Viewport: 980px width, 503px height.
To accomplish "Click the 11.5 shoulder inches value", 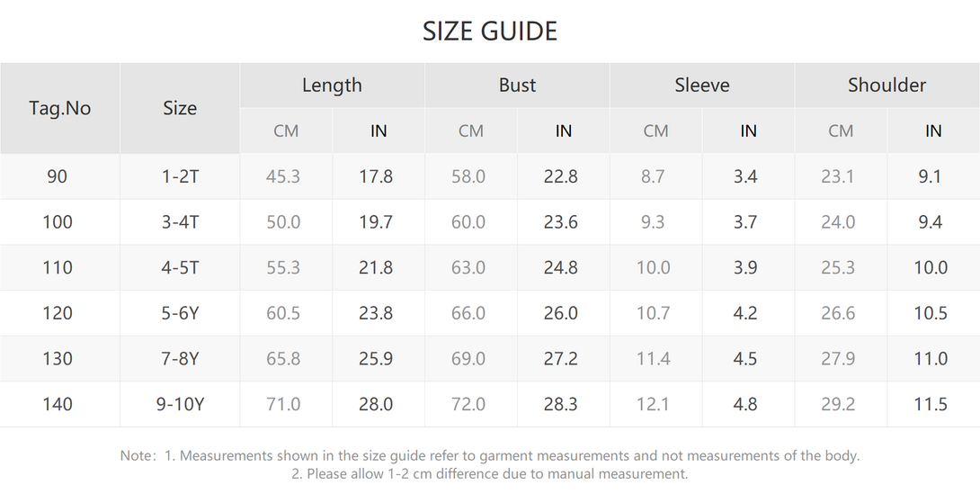I will click(x=931, y=404).
